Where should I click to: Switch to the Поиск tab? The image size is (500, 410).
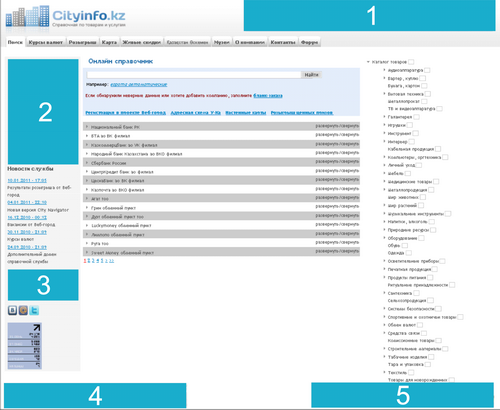tap(15, 42)
